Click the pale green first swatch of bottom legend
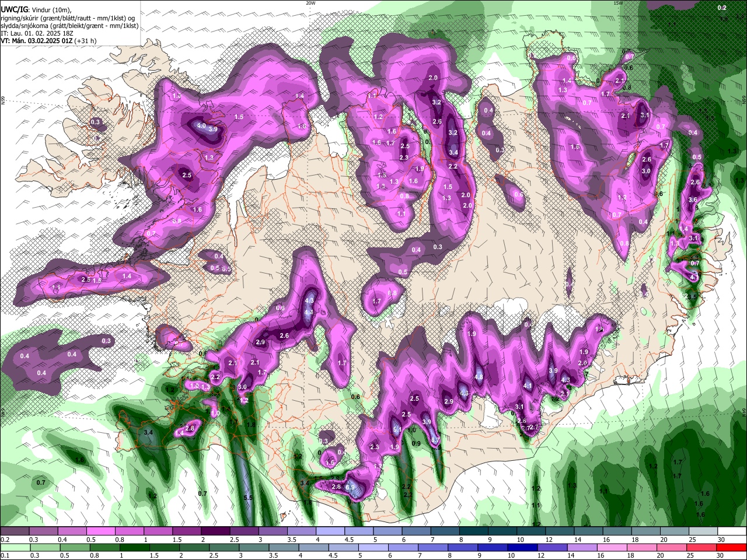Image resolution: width=747 pixels, height=560 pixels. tap(15, 548)
